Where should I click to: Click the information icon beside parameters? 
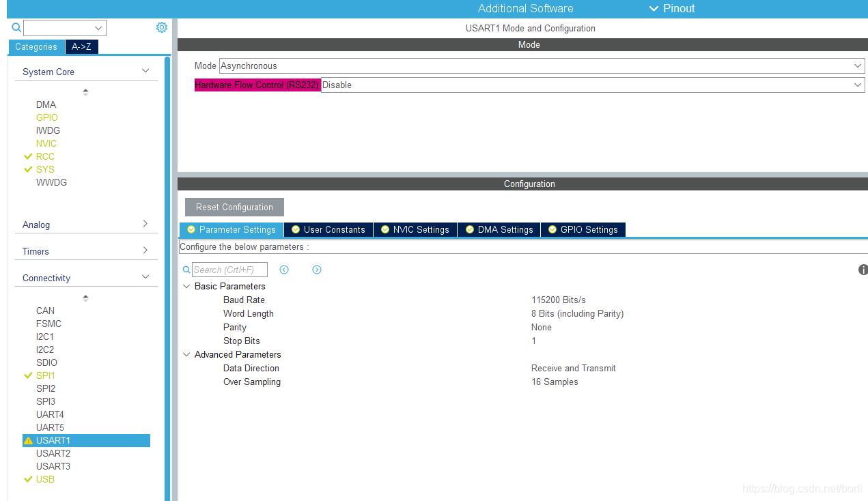[863, 270]
